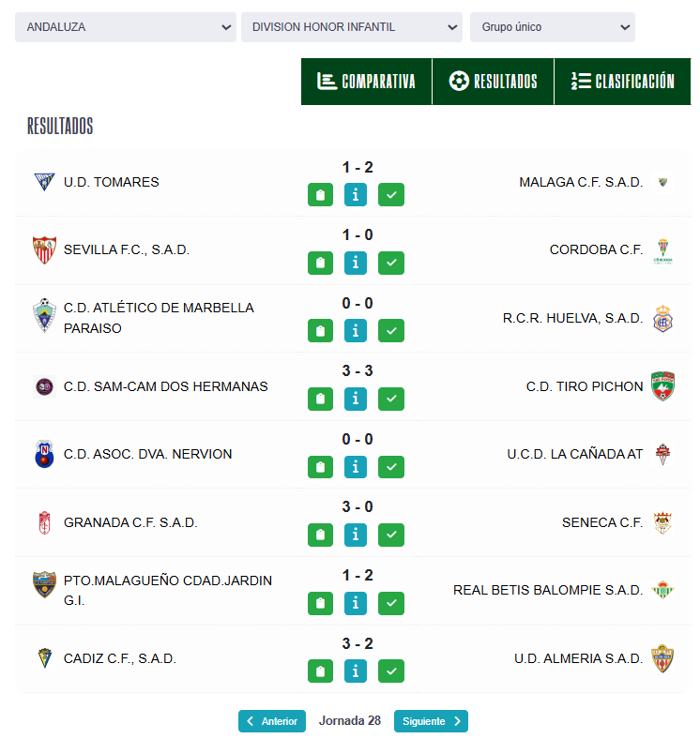700x739 pixels.
Task: Click clipboard icon for Pto. Malagueño vs Betis match
Action: pos(320,603)
